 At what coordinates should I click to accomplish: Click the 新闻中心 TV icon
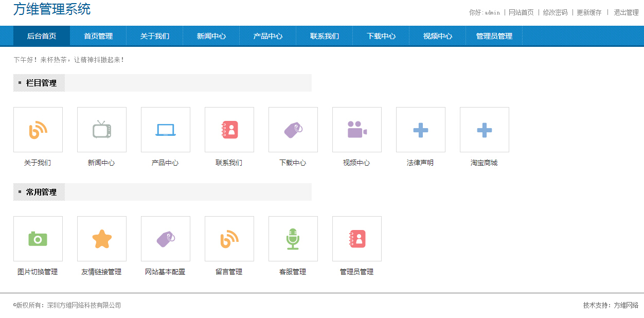click(102, 130)
